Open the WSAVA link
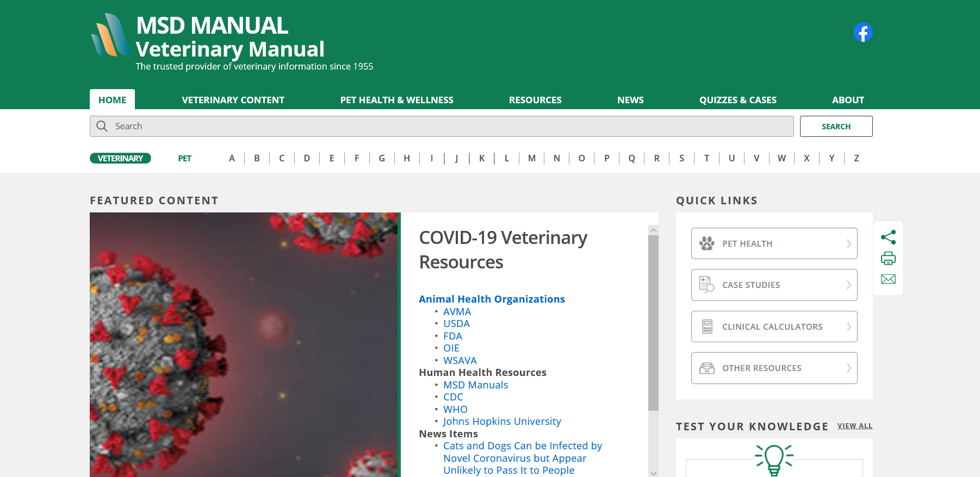This screenshot has width=980, height=477. [x=460, y=361]
